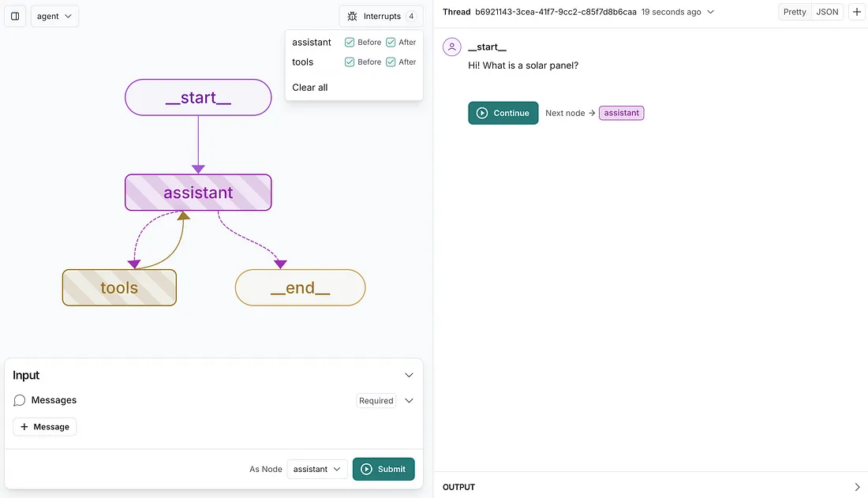This screenshot has height=498, width=868.
Task: Toggle the sidebar panel icon
Action: click(15, 16)
